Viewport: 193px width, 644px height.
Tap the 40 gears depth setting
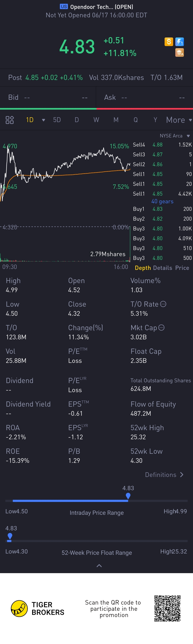point(162,201)
